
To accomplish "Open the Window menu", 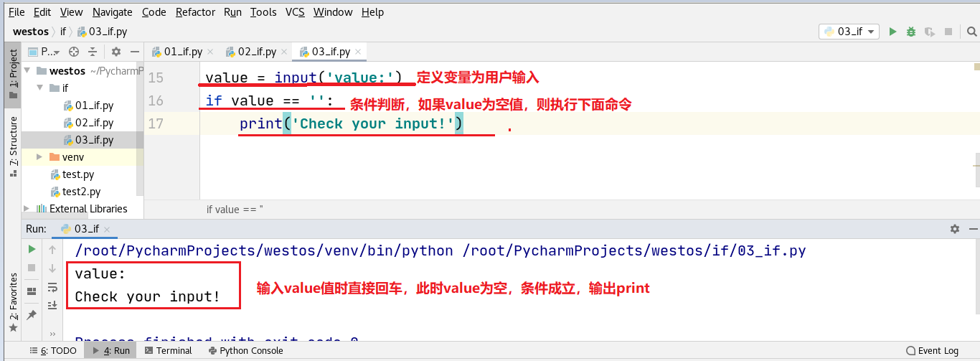I will click(x=333, y=12).
